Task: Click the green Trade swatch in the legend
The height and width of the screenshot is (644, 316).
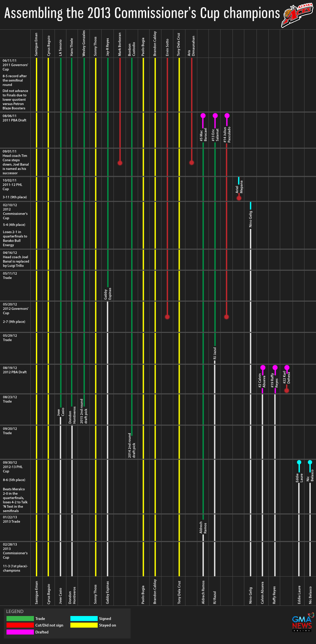Action: [x=20, y=619]
